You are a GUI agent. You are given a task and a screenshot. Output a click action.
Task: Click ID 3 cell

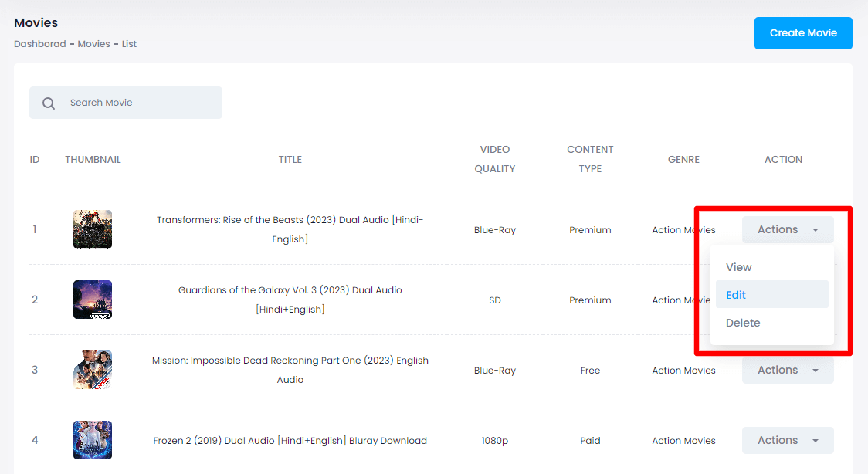tap(34, 370)
